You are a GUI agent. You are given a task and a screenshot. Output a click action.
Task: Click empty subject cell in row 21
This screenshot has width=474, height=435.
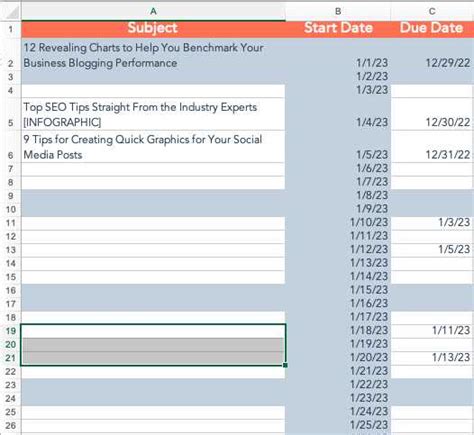pos(153,358)
